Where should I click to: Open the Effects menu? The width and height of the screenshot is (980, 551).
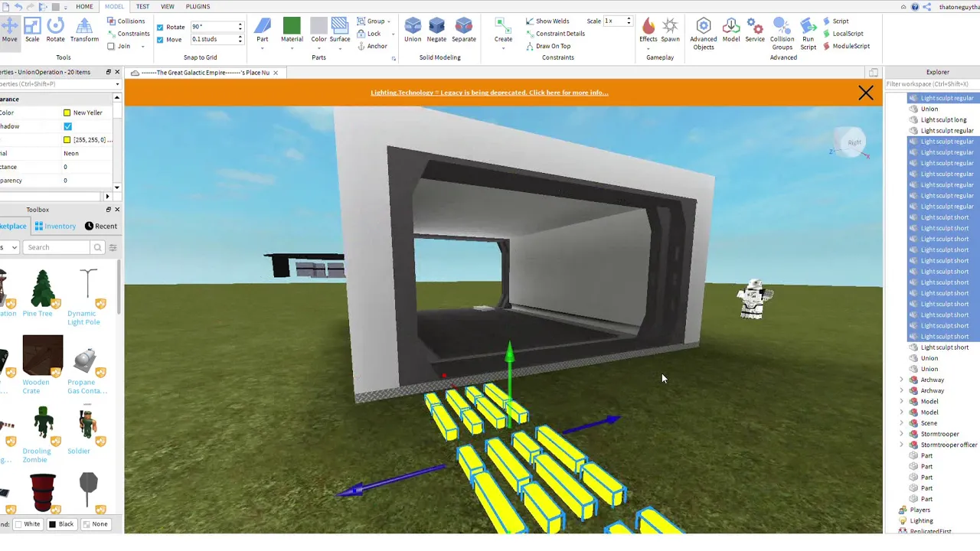coord(648,31)
